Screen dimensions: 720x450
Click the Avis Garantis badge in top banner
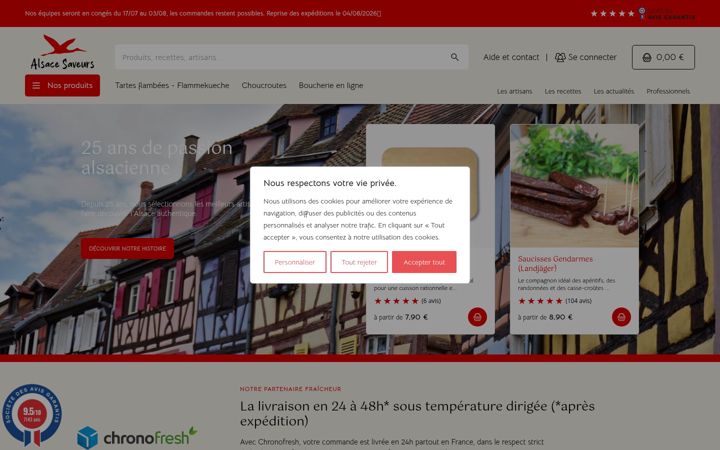coord(666,13)
